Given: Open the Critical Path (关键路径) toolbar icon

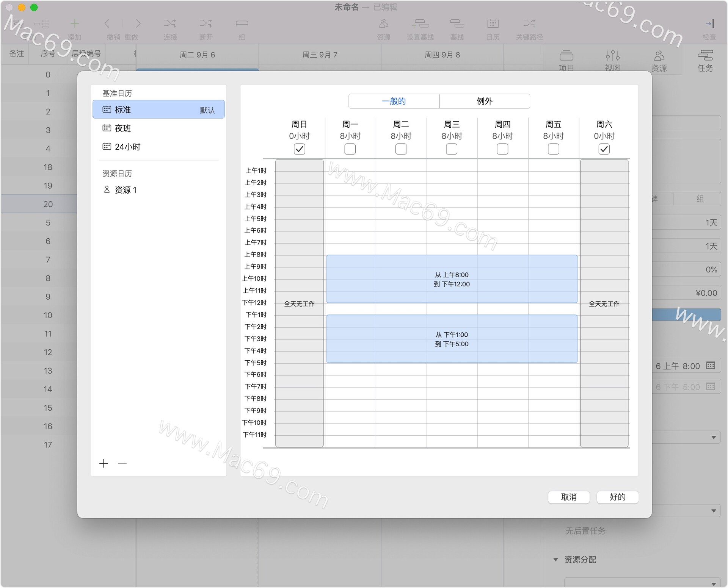Looking at the screenshot, I should [529, 24].
